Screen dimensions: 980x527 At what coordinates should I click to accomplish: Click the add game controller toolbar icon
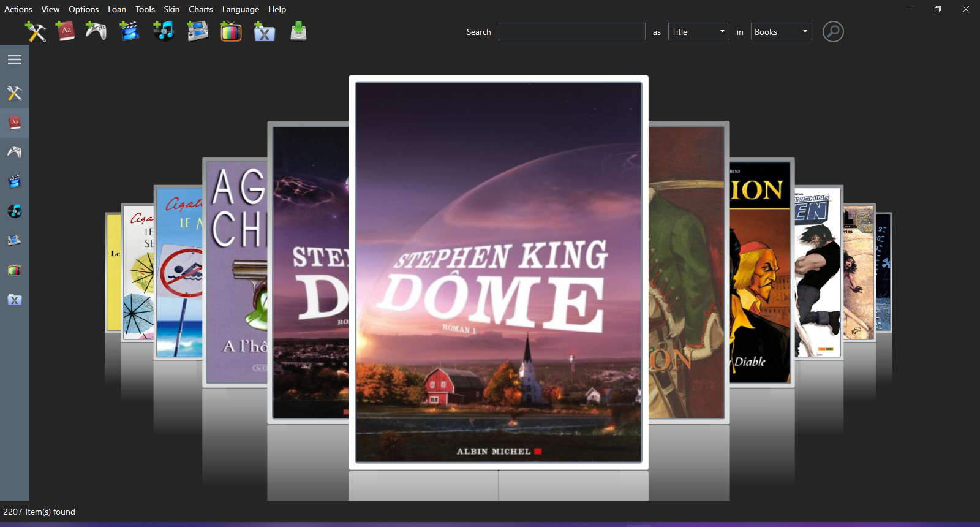(x=96, y=31)
